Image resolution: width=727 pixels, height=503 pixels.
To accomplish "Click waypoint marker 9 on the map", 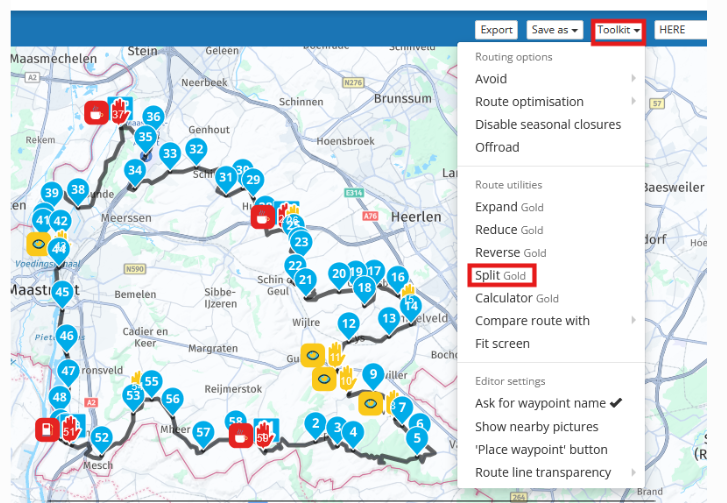I will pyautogui.click(x=373, y=375).
